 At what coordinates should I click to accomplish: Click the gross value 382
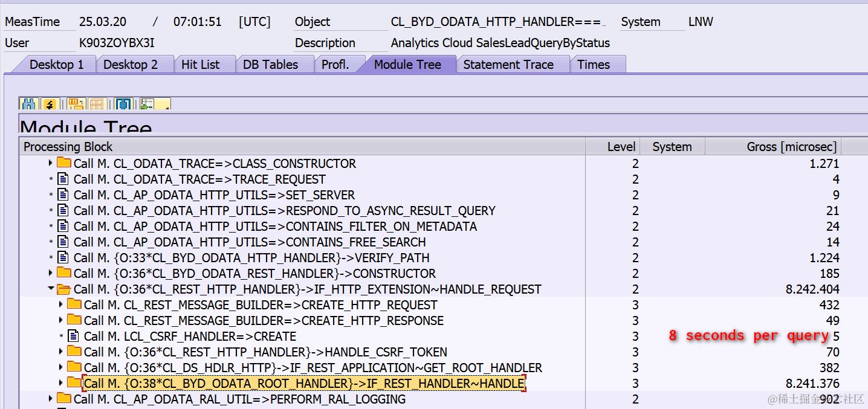[829, 368]
